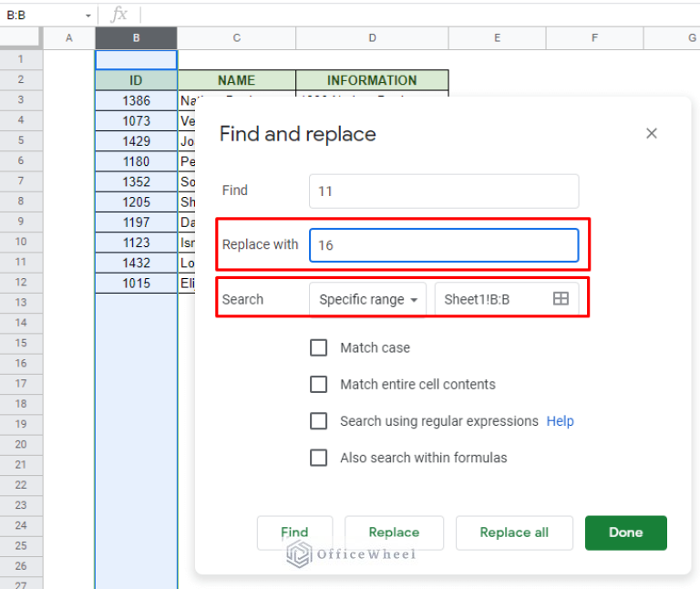The width and height of the screenshot is (700, 589).
Task: Enable the Match case checkbox
Action: pos(318,347)
